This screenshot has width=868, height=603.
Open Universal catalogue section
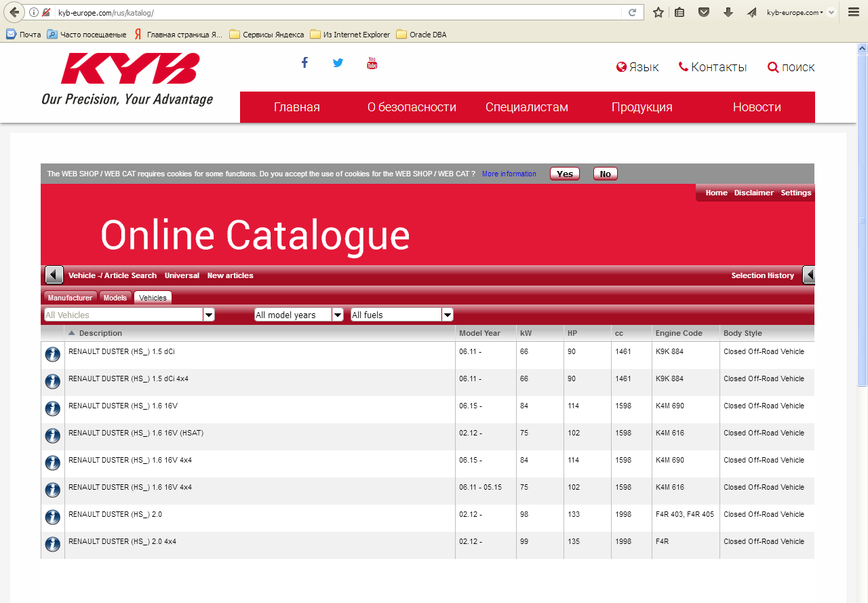coord(182,275)
